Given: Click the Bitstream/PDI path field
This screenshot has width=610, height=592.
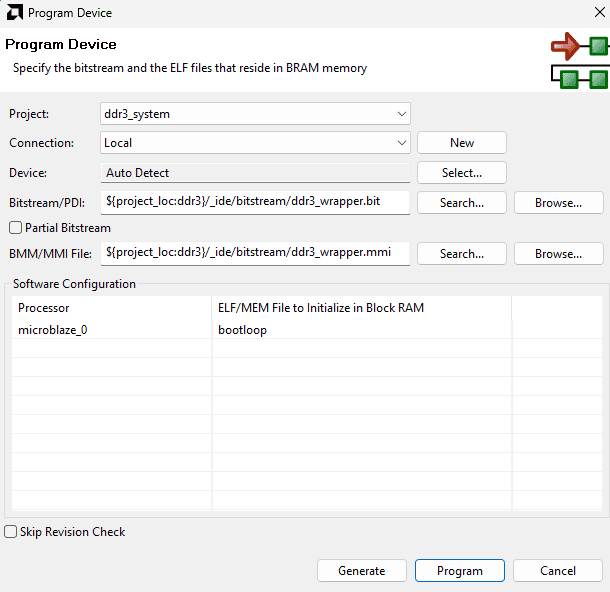Looking at the screenshot, I should click(x=256, y=201).
